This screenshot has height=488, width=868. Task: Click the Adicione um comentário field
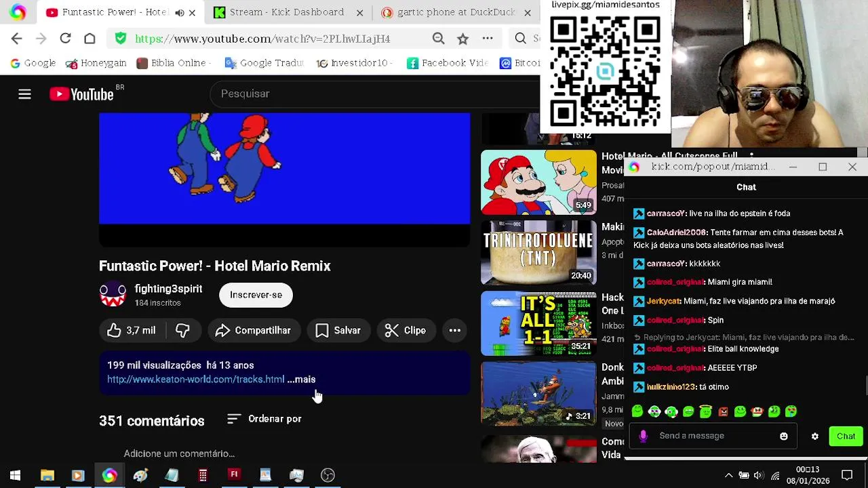tap(179, 453)
